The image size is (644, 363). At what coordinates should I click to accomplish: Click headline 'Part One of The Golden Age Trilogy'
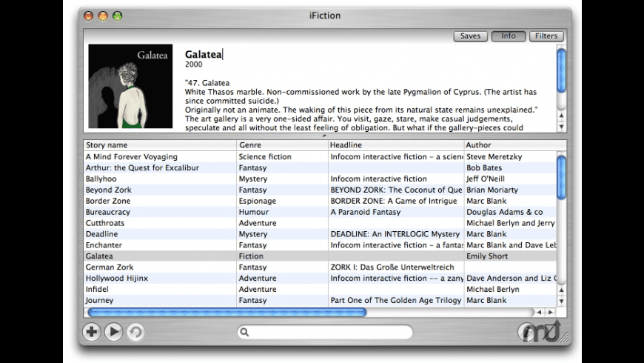tap(396, 301)
